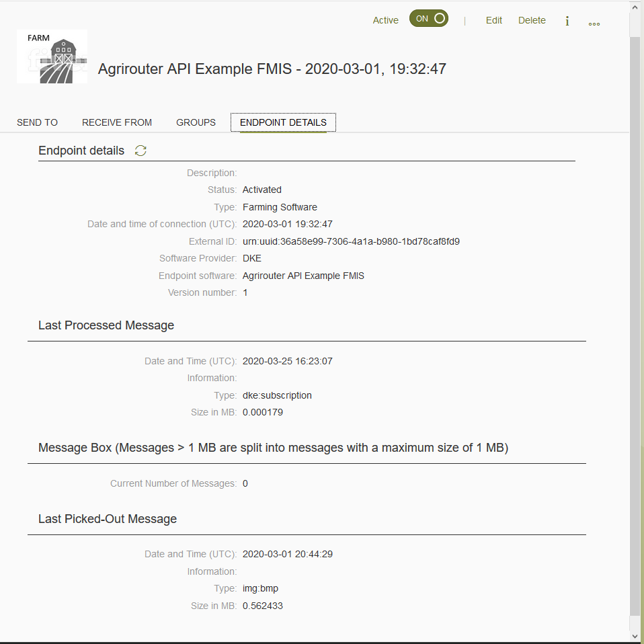644x644 pixels.
Task: Open the GROUPS tab
Action: point(196,122)
